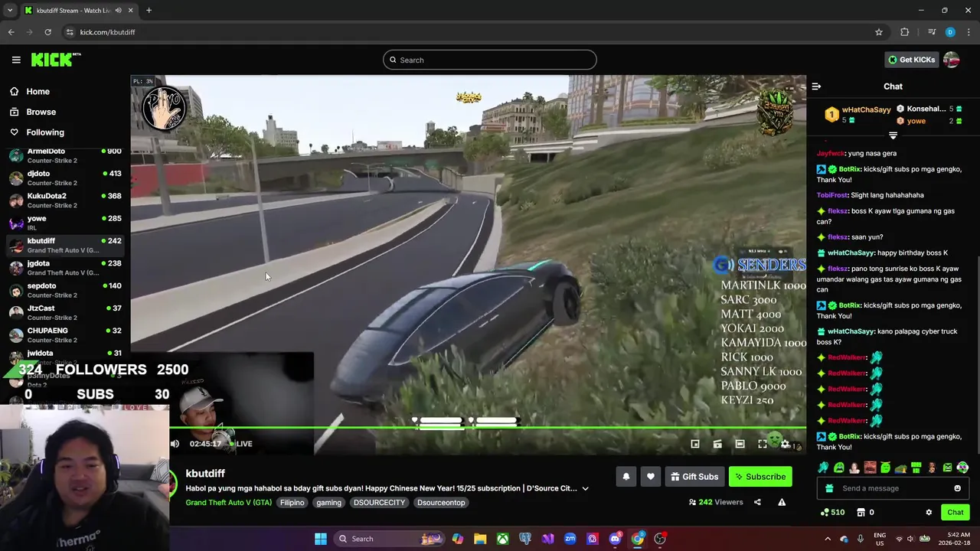Select the Dsourceontop tag
Screen dimensions: 980x551
tap(441, 503)
